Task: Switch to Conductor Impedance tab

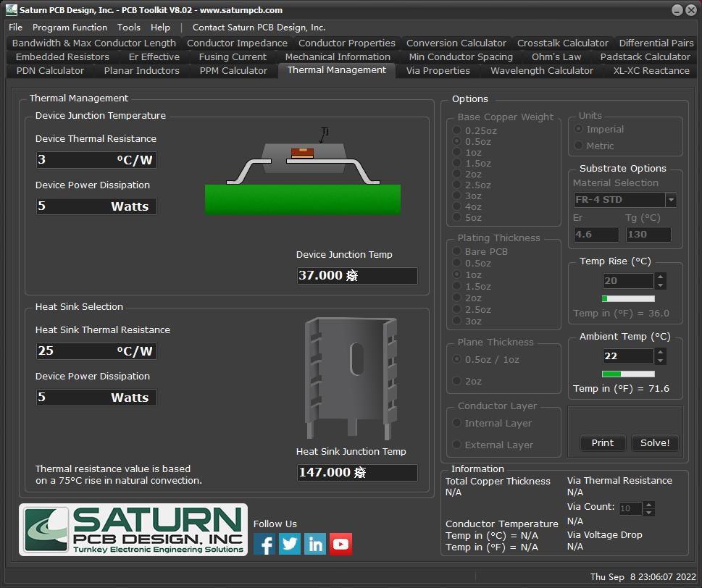Action: [x=237, y=43]
